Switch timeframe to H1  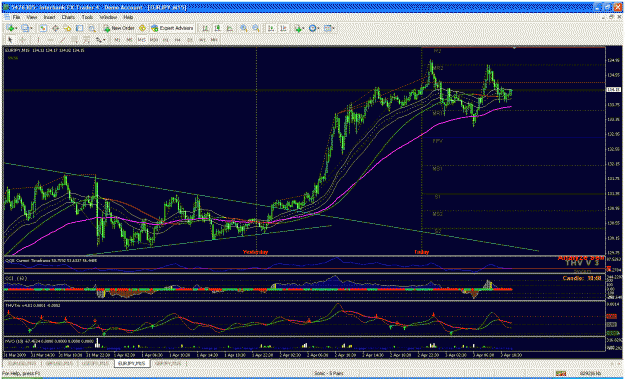pos(166,39)
